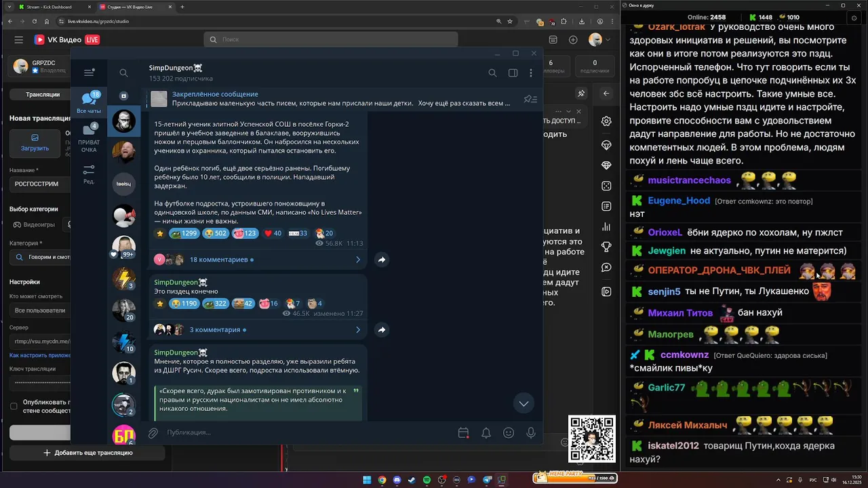Open the statistics bar chart panel

606,227
